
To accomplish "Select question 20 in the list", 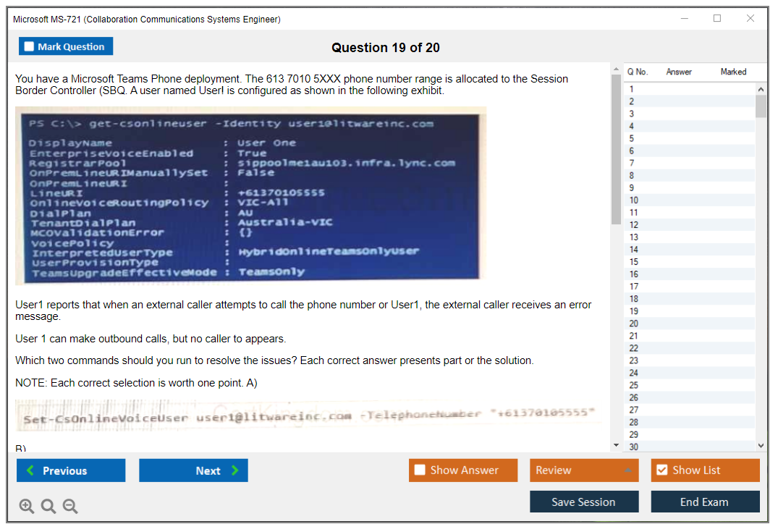I will coord(690,324).
